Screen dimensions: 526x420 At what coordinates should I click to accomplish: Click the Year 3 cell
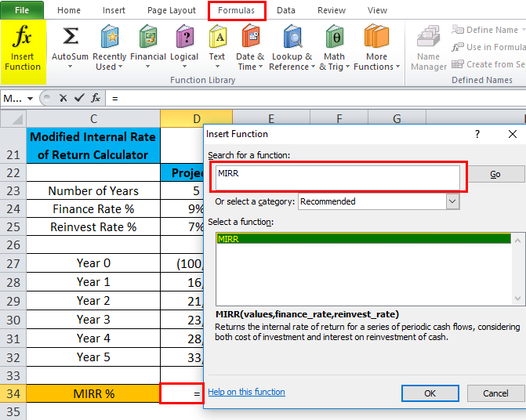(93, 320)
